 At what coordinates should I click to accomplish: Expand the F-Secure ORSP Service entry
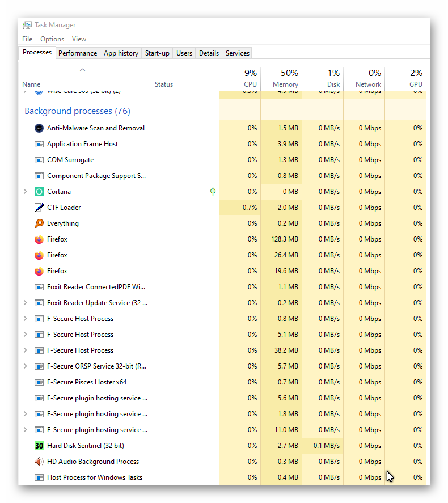tap(25, 366)
